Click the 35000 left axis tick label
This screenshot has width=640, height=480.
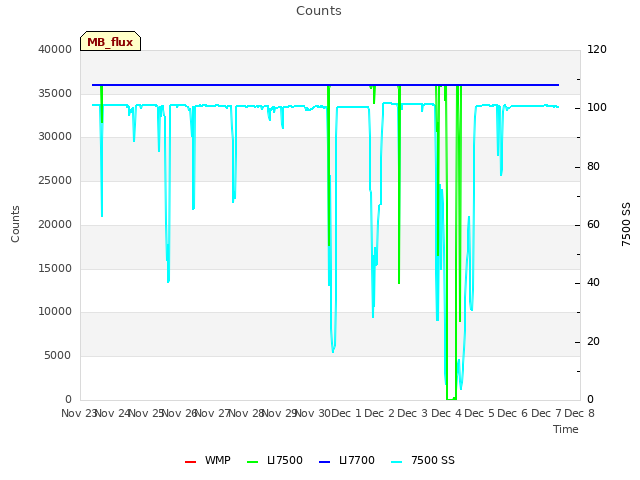[x=55, y=93]
